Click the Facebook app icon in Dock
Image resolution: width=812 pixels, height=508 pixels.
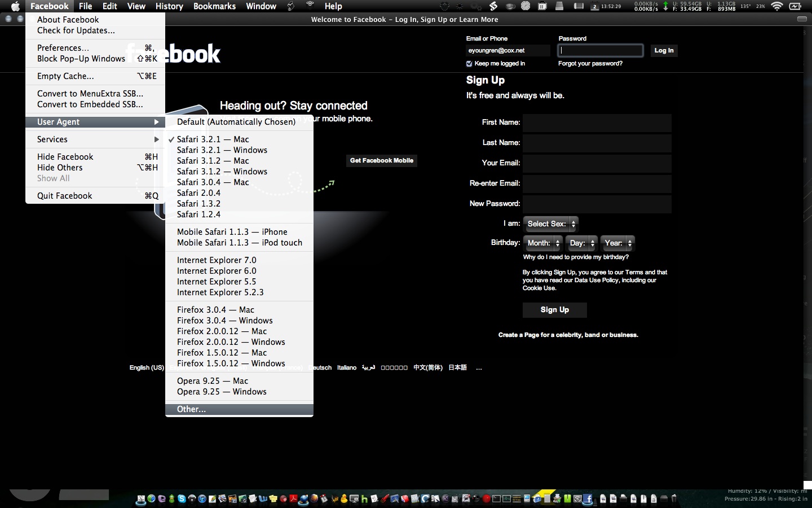587,499
